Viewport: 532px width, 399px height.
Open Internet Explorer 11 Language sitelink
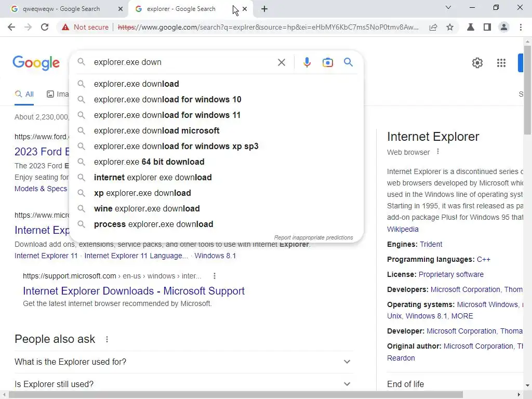coord(136,256)
